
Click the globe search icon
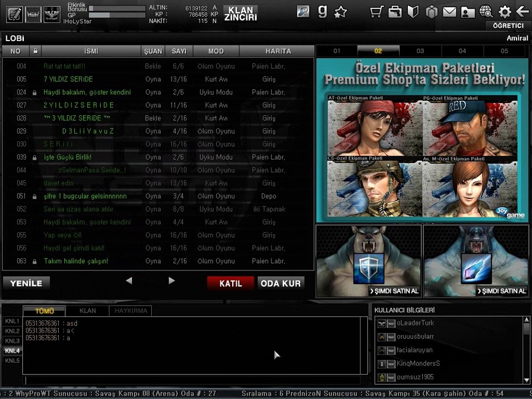coord(486,12)
